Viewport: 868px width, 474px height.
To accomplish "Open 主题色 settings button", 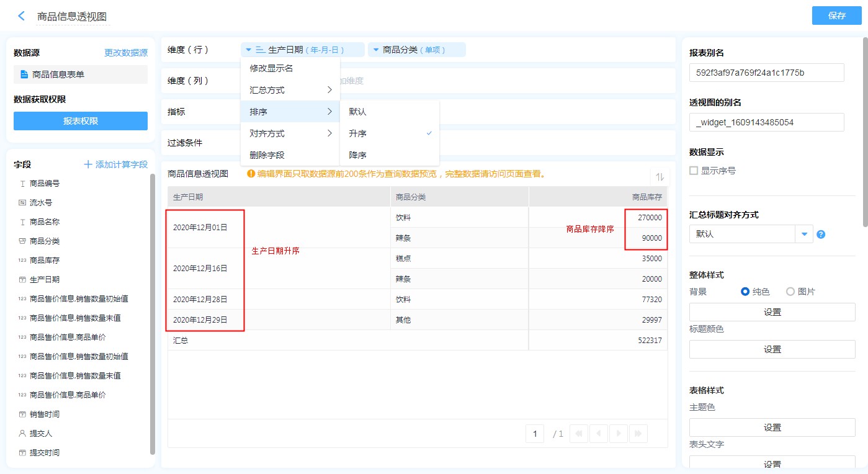I will [772, 427].
